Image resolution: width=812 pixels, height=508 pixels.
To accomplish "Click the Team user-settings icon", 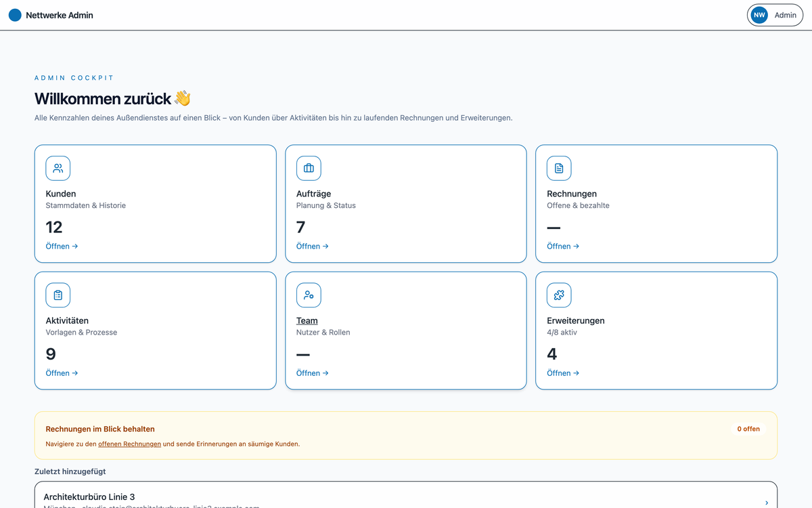I will click(309, 295).
